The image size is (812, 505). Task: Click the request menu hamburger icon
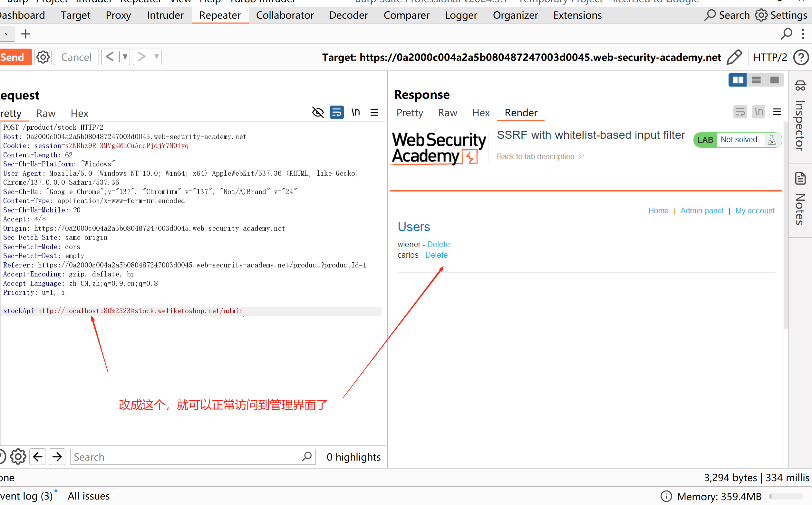pos(374,113)
